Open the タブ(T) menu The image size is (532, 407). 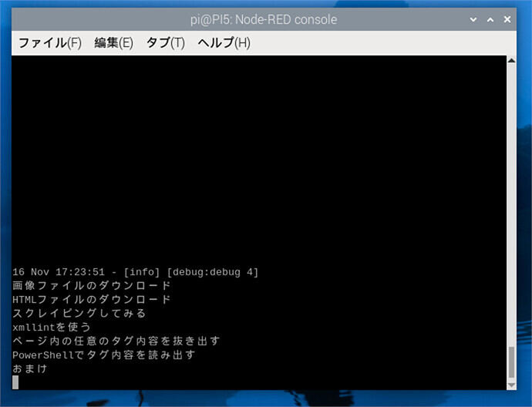pyautogui.click(x=166, y=43)
